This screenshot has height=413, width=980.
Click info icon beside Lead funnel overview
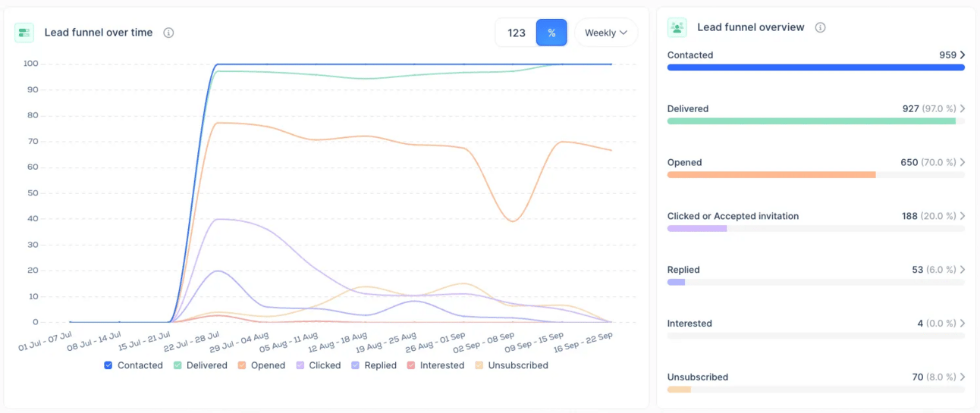(820, 27)
